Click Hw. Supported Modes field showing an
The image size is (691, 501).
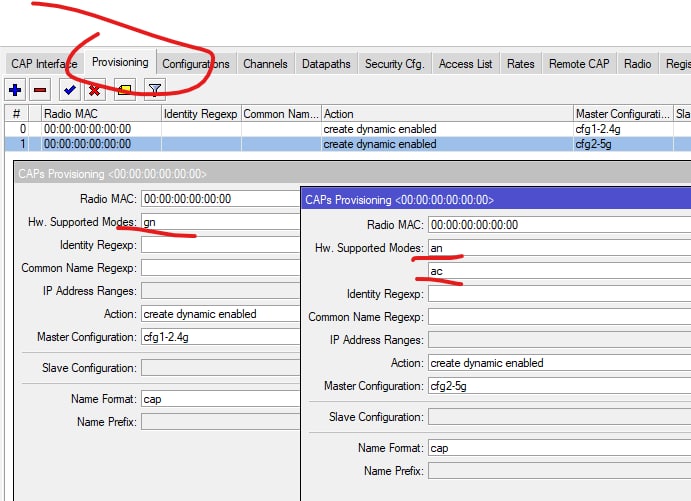click(x=559, y=248)
